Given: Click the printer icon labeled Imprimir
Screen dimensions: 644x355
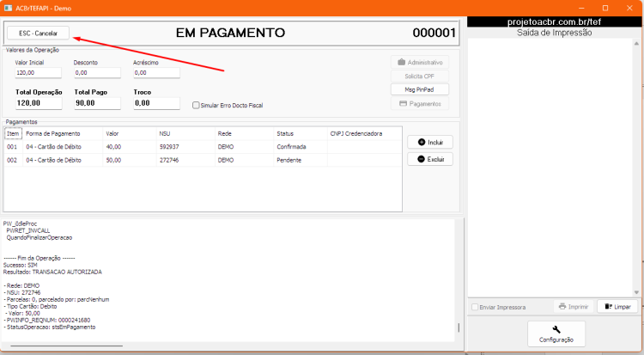Looking at the screenshot, I should click(x=562, y=307).
